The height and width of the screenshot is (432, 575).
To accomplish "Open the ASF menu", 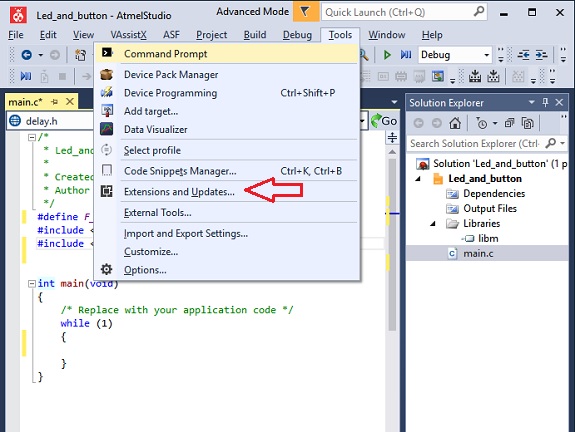I will click(x=171, y=35).
